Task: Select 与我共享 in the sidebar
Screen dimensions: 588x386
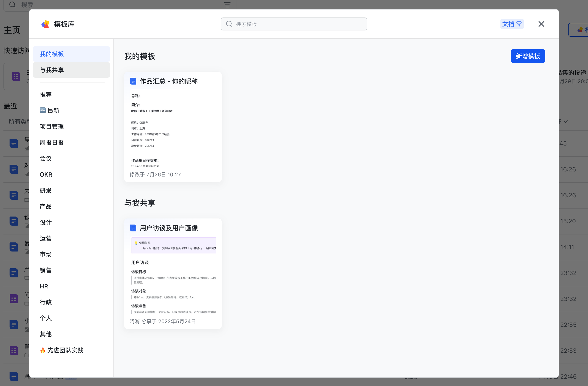Action: 71,70
